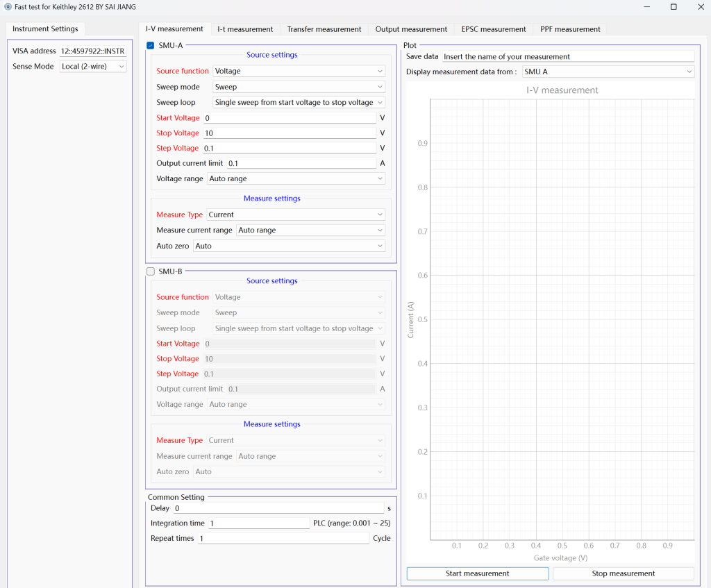Select the Instrument Settings tab
This screenshot has width=711, height=588.
coord(45,28)
